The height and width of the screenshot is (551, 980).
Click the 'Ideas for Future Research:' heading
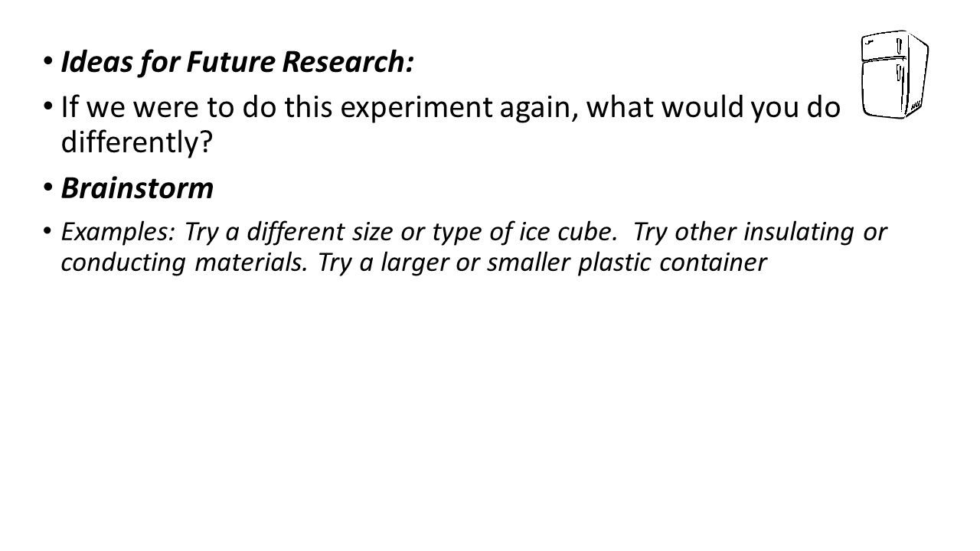click(x=237, y=64)
